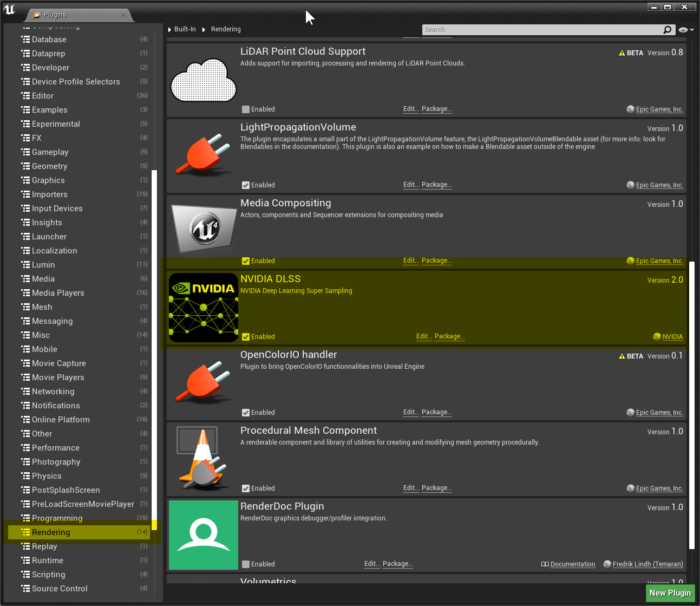Click the Physics category list icon
Screen dimensions: 700x606
click(x=25, y=476)
